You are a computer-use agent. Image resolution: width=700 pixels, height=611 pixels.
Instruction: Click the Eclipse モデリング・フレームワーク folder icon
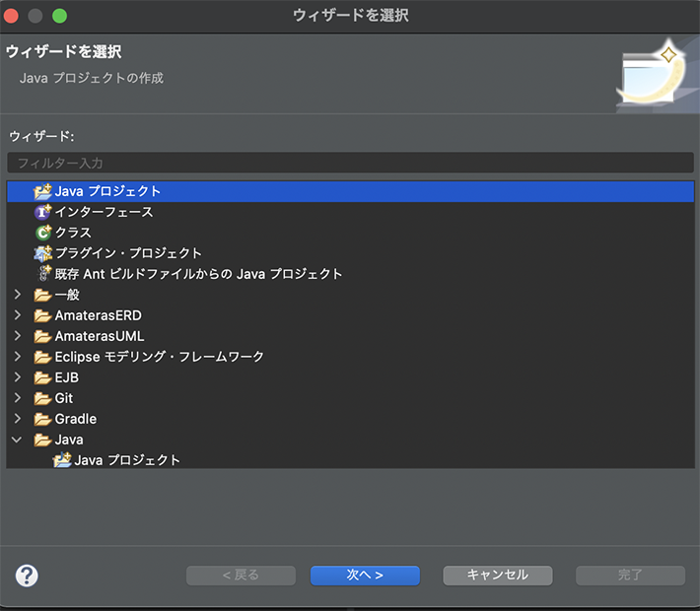point(42,357)
